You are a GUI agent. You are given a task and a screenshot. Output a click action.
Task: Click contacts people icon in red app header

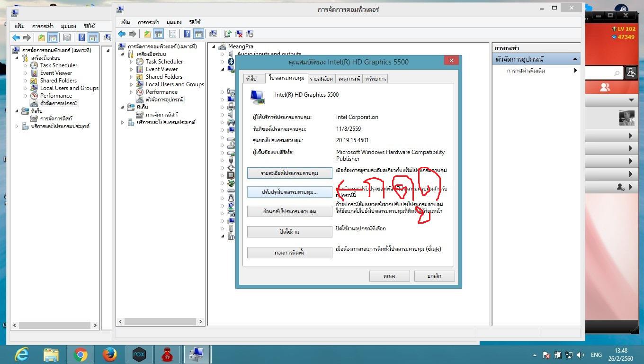pos(605,87)
